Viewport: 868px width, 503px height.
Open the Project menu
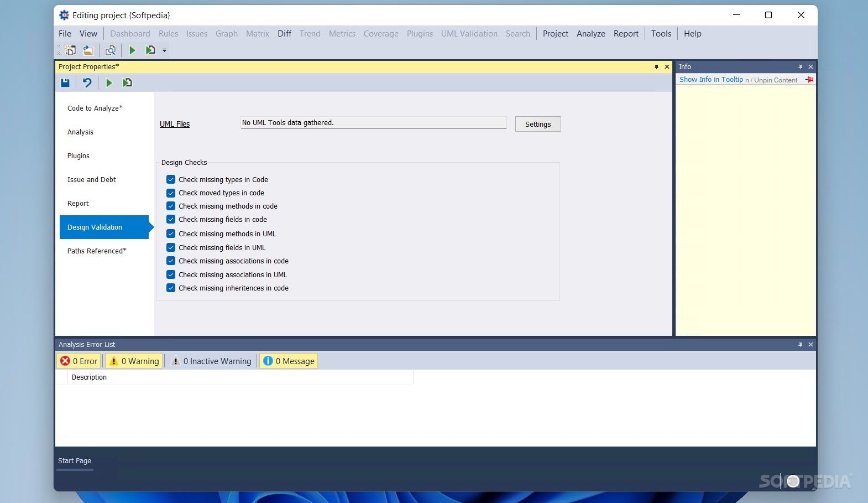click(x=556, y=34)
